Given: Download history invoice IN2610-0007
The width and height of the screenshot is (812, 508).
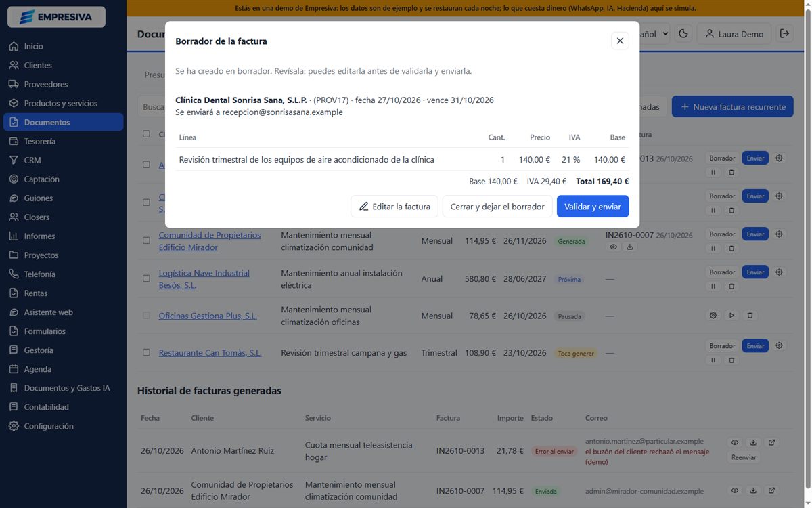Looking at the screenshot, I should pos(753,490).
